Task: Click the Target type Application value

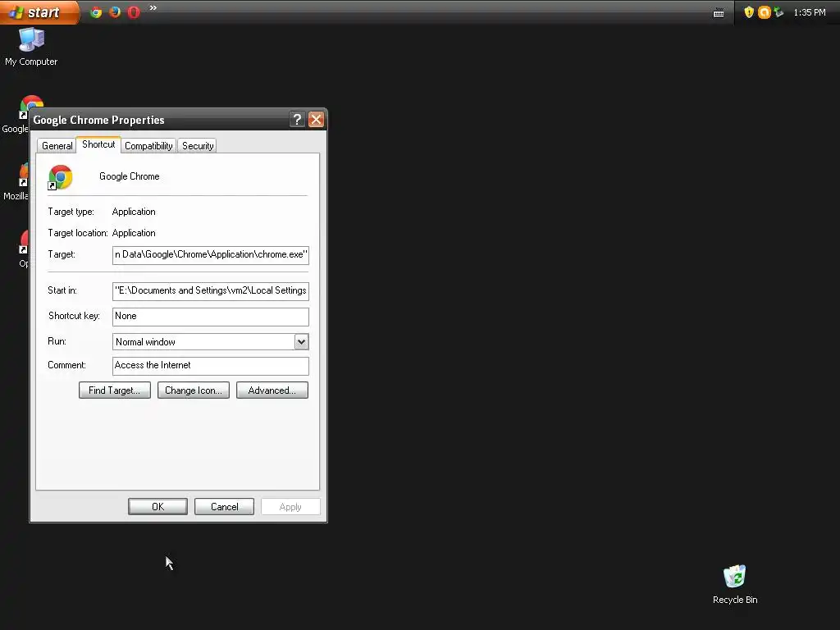Action: coord(134,212)
